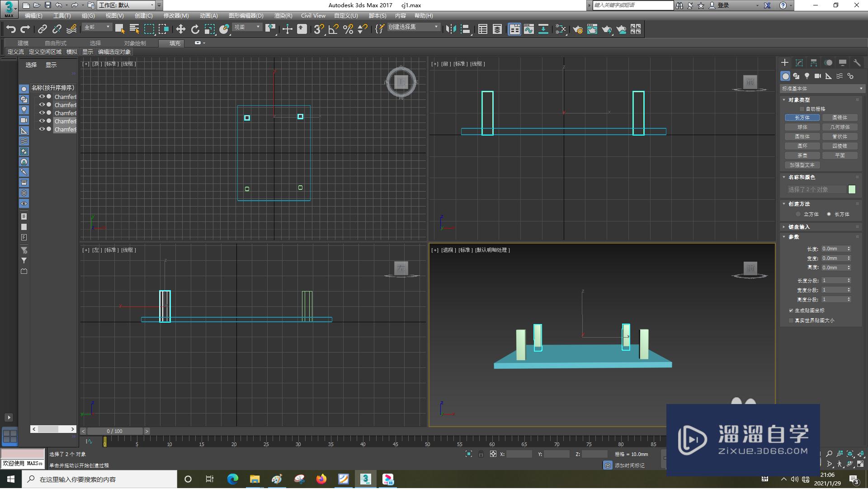Screen dimensions: 868x489
Task: Open the Curve Editor icon
Action: [529, 29]
